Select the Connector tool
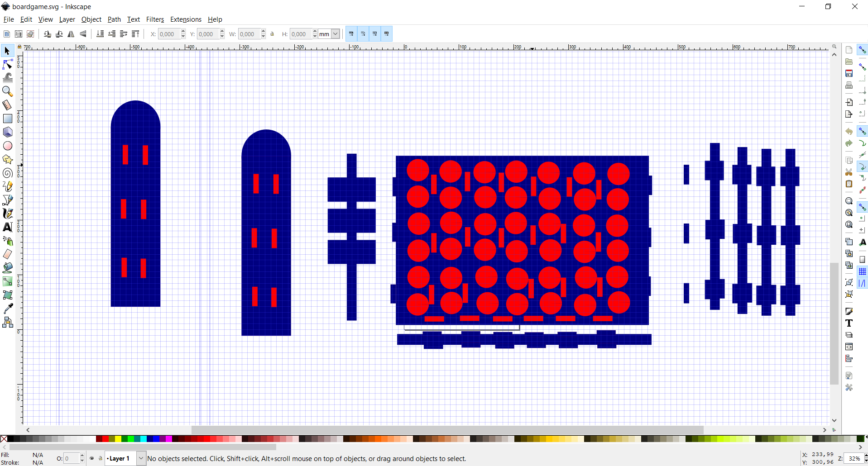 click(x=7, y=322)
